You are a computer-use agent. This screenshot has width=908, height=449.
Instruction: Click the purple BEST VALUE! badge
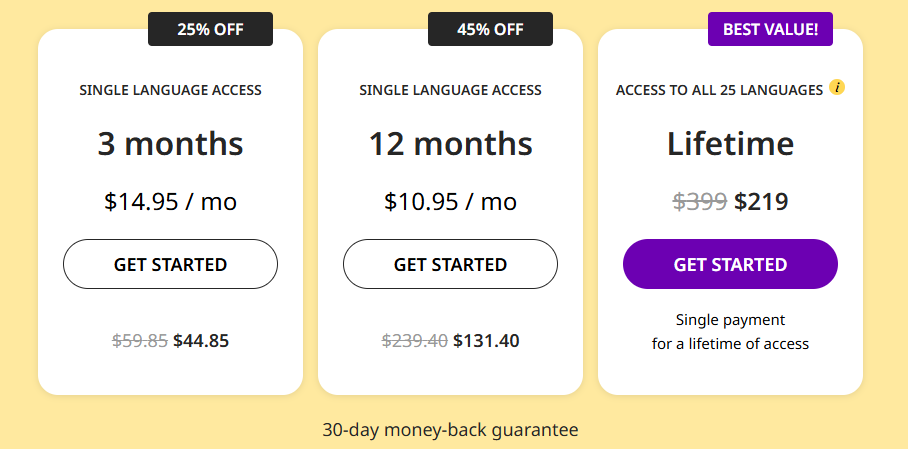(770, 29)
